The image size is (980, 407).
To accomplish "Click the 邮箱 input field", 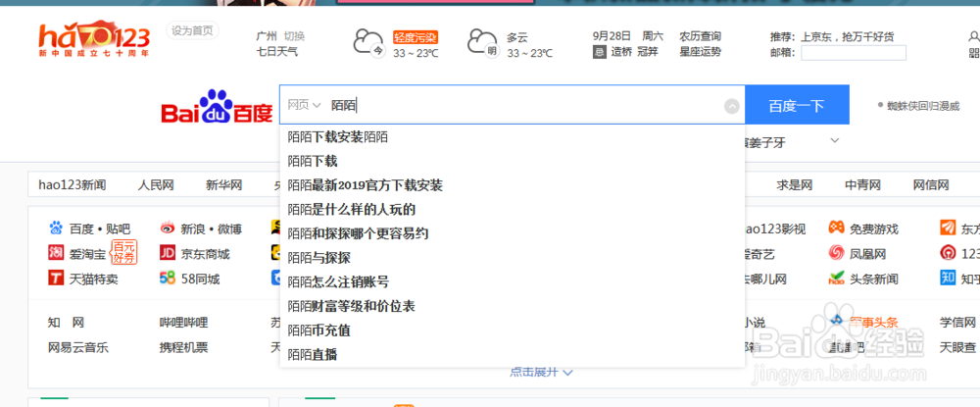I will (854, 53).
